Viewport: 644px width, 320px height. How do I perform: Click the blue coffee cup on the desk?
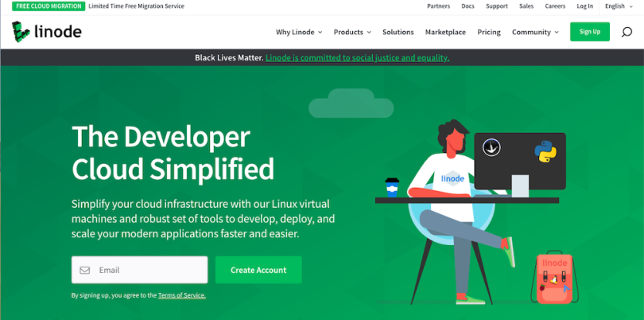tap(392, 188)
